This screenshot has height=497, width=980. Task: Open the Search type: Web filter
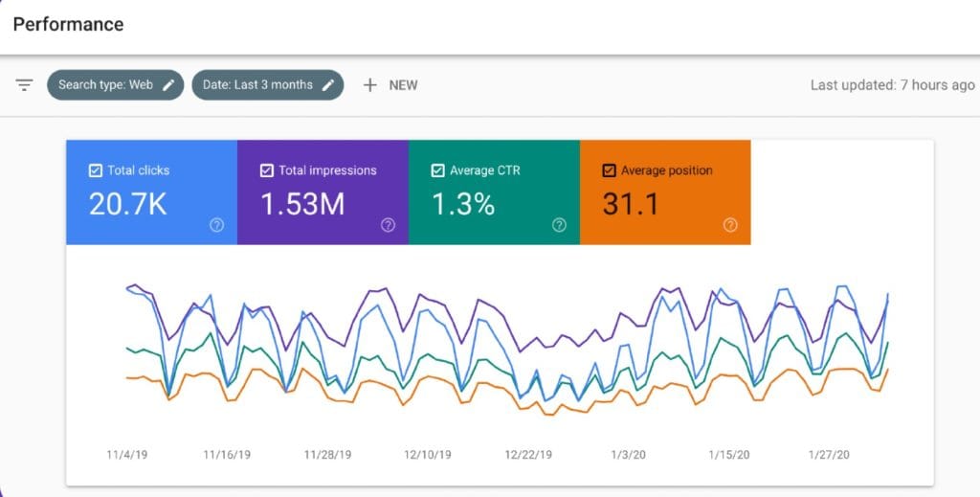[105, 85]
